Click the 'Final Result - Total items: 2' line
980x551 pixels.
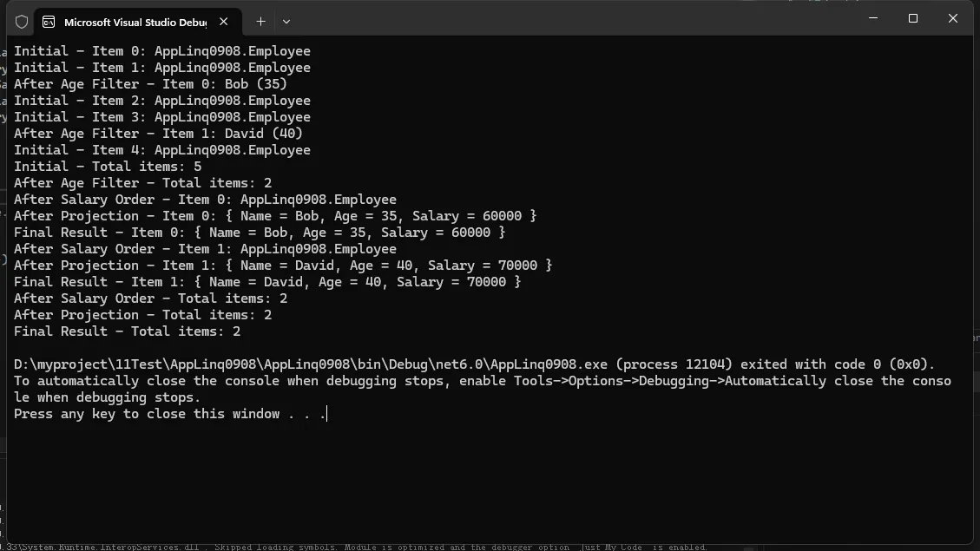click(127, 331)
